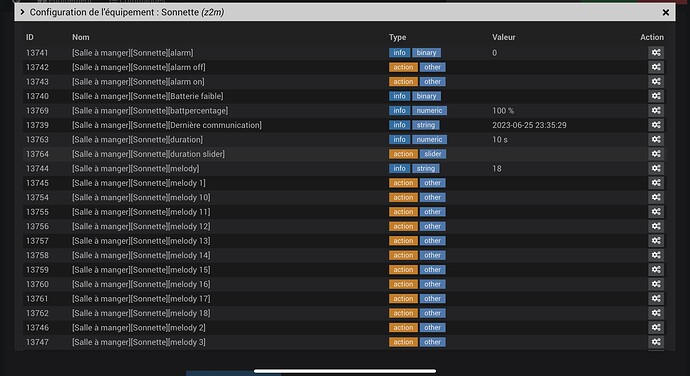Screen dimensions: 690x376
Task: Open gear for Dernière communication row
Action: point(656,125)
